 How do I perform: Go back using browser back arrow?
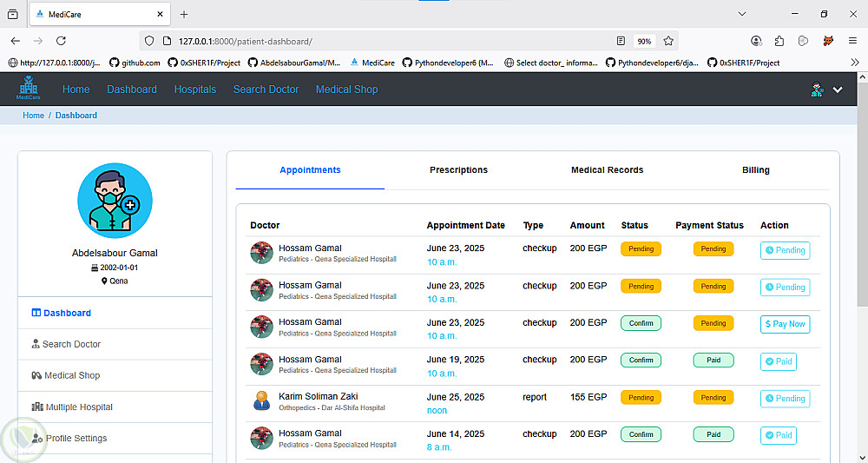point(15,41)
